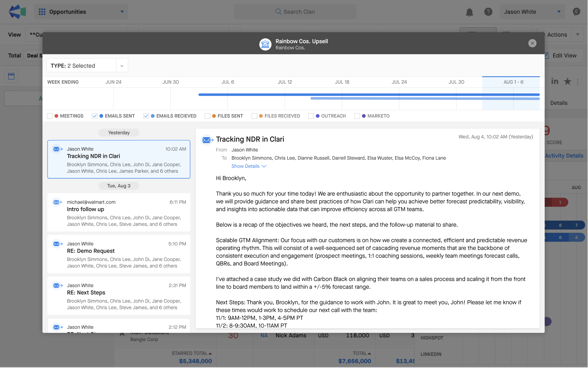Select the JUL 30 week column
This screenshot has width=588, height=368.
point(456,82)
